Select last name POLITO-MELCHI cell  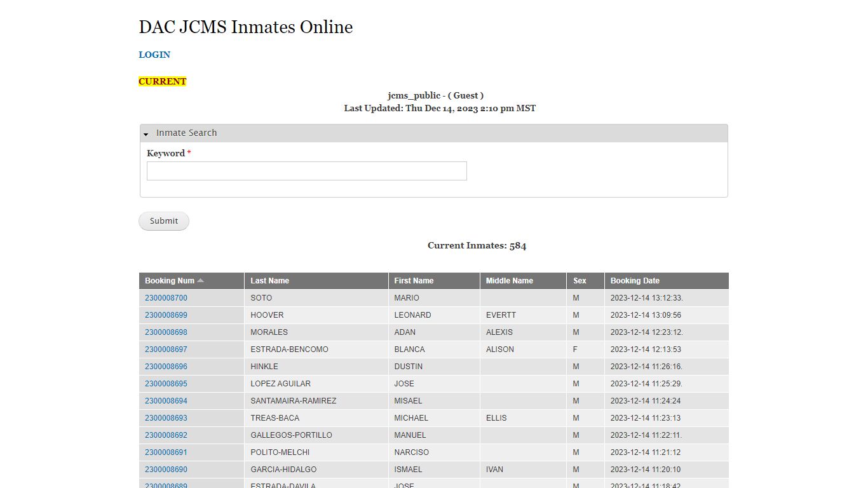316,452
